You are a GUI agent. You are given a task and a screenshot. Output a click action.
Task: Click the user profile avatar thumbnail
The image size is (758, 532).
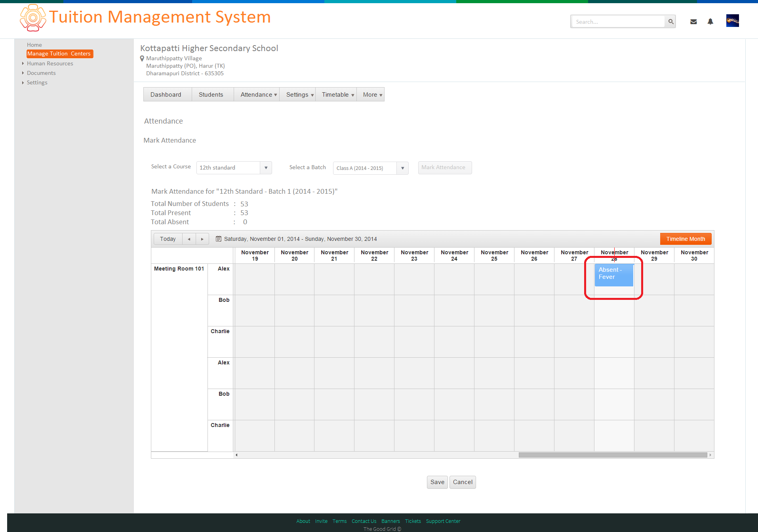tap(733, 21)
